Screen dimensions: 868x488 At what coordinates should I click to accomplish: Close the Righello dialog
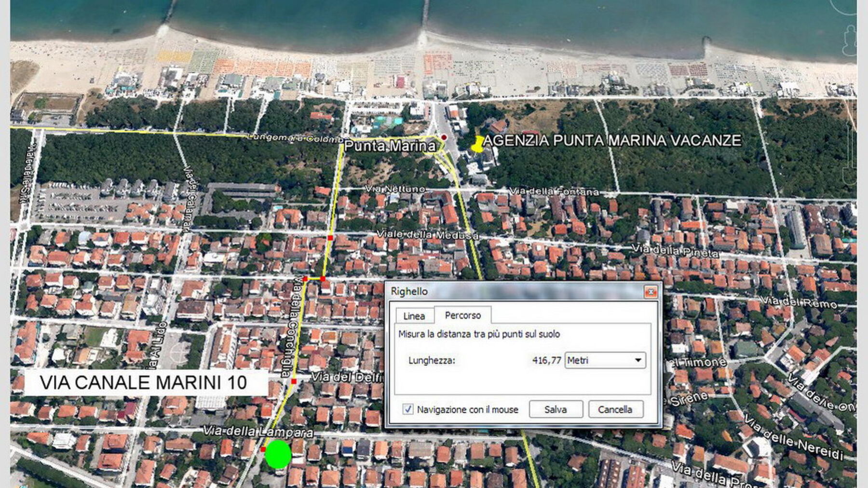coord(651,292)
